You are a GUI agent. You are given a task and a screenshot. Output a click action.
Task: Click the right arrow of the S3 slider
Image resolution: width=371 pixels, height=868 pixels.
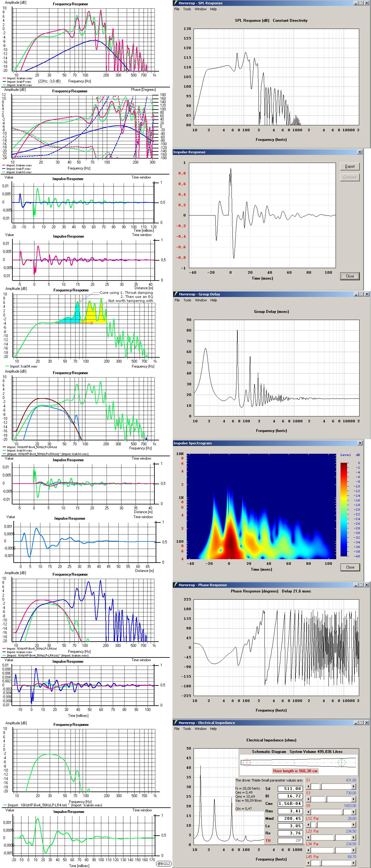point(354,799)
